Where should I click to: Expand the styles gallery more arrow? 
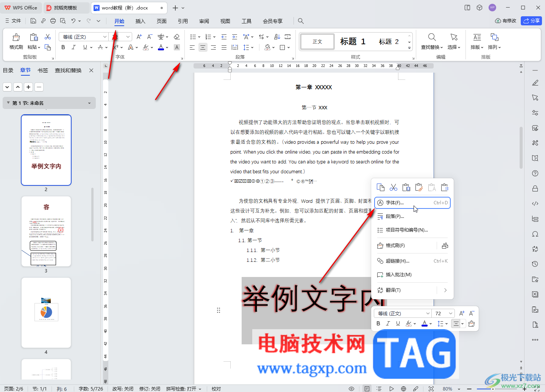coord(409,48)
